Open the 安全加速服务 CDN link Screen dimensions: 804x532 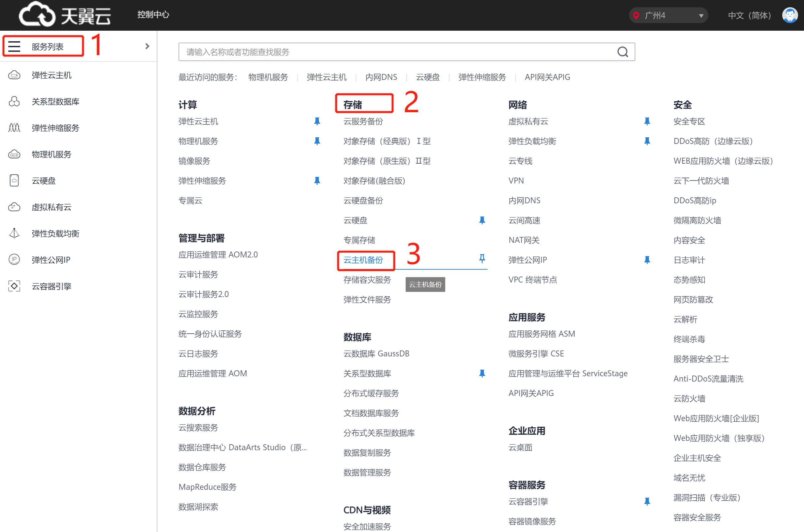[367, 527]
